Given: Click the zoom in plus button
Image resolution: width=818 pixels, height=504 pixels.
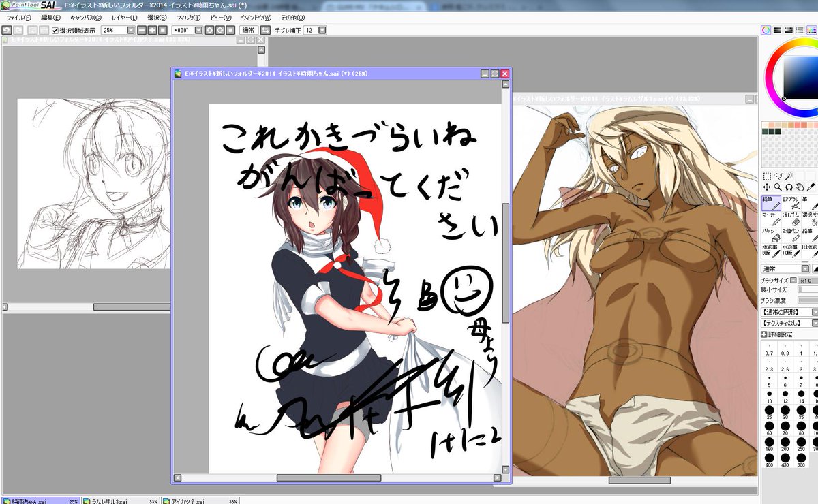Looking at the screenshot, I should [152, 31].
